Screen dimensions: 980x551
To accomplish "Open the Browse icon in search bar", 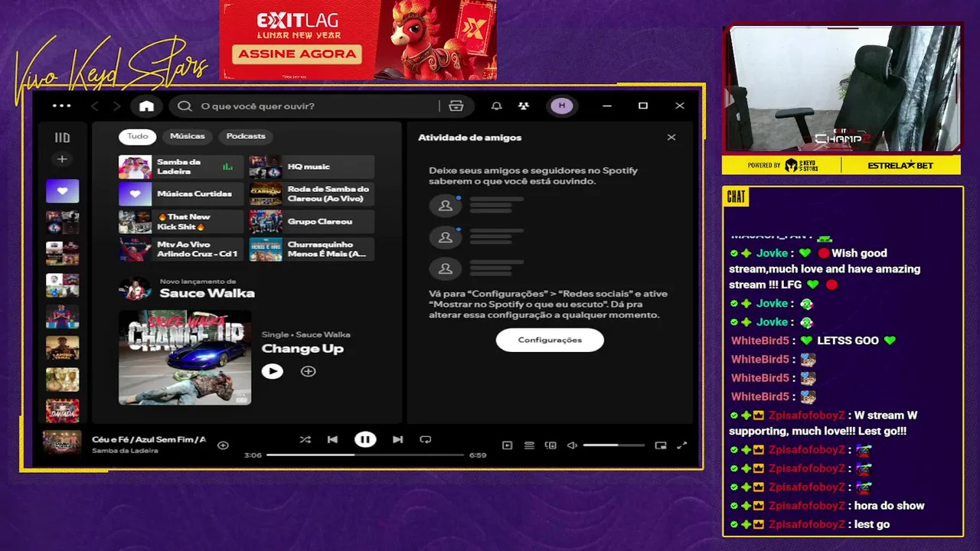I will click(456, 106).
